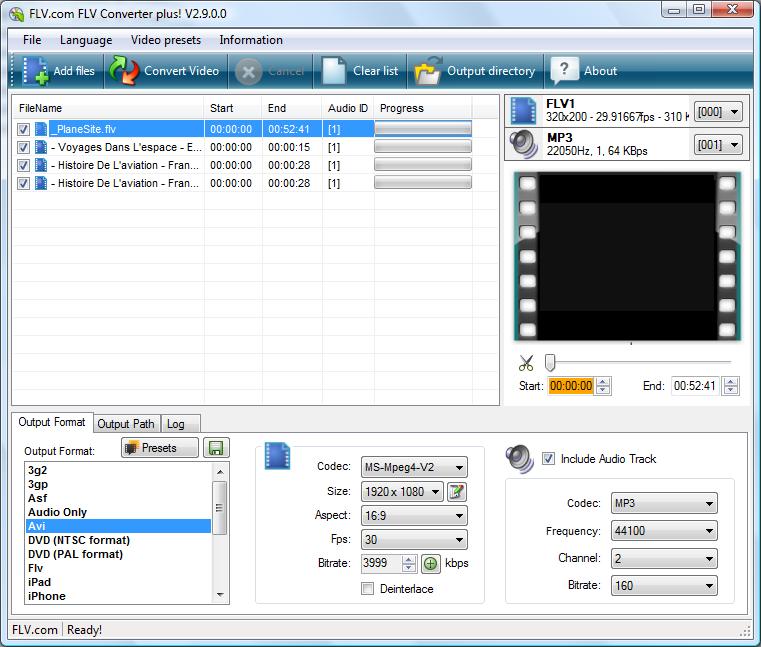
Task: Click the End time 00:52:41 field
Action: click(695, 386)
